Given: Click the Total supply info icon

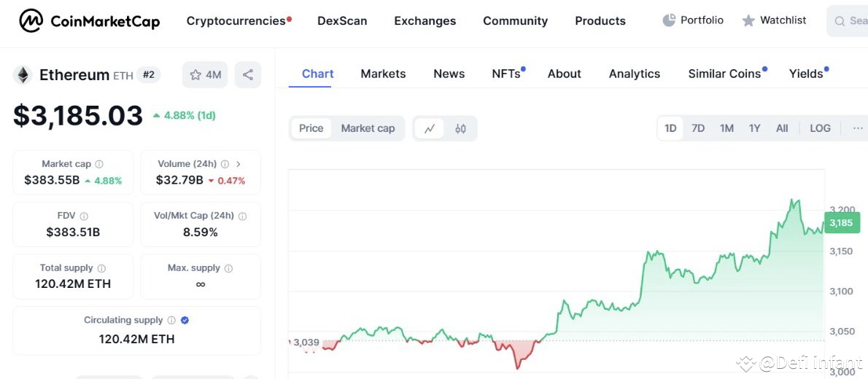Looking at the screenshot, I should coord(101,267).
